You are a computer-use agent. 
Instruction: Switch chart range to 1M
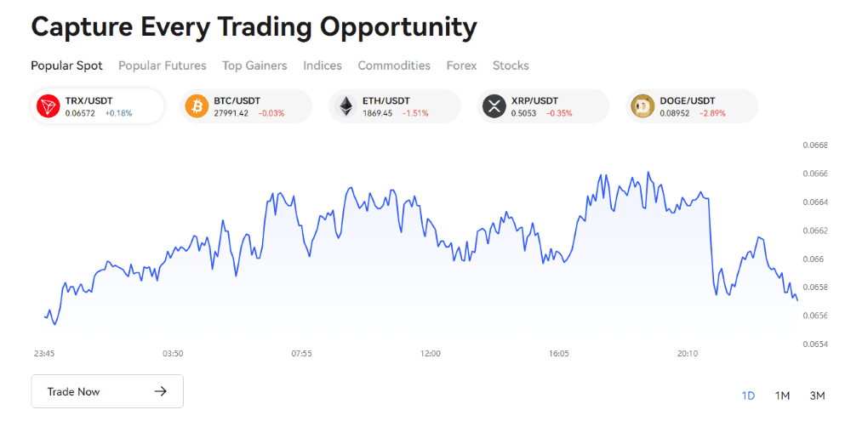click(x=782, y=396)
